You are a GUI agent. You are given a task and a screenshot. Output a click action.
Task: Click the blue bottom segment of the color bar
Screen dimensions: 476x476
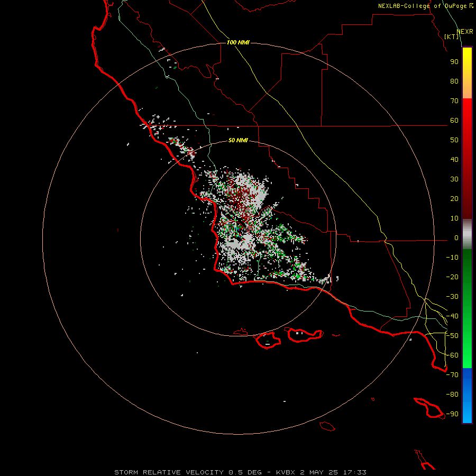coord(467,396)
